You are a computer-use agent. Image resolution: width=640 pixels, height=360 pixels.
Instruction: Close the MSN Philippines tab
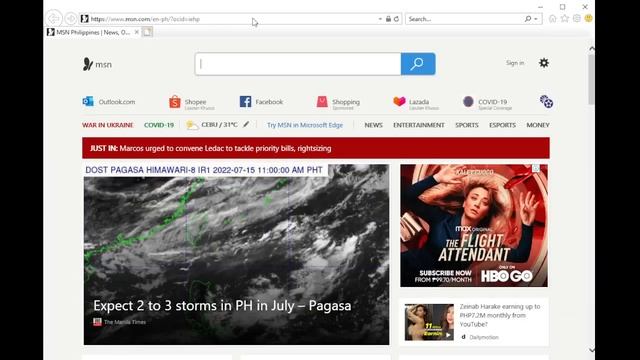pyautogui.click(x=136, y=32)
